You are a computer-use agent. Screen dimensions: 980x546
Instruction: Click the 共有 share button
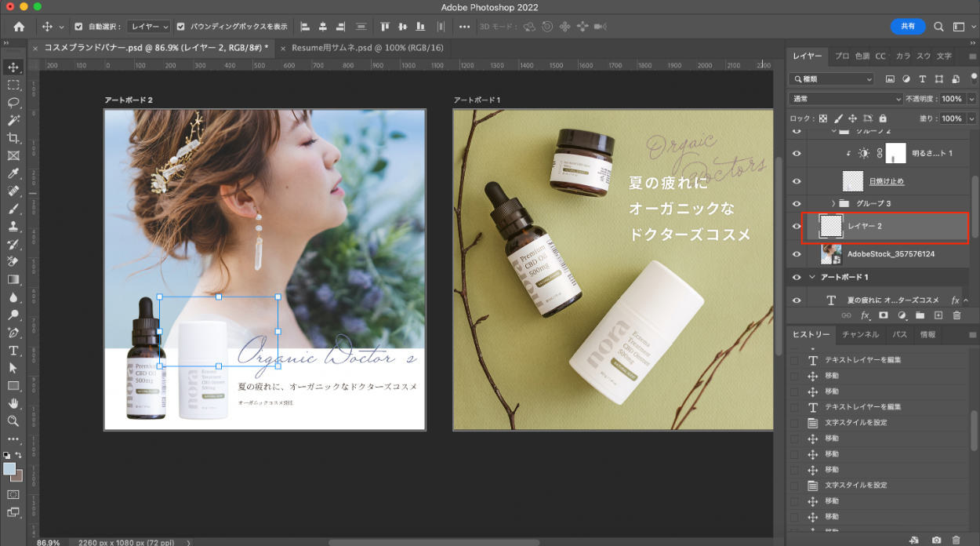click(x=907, y=26)
